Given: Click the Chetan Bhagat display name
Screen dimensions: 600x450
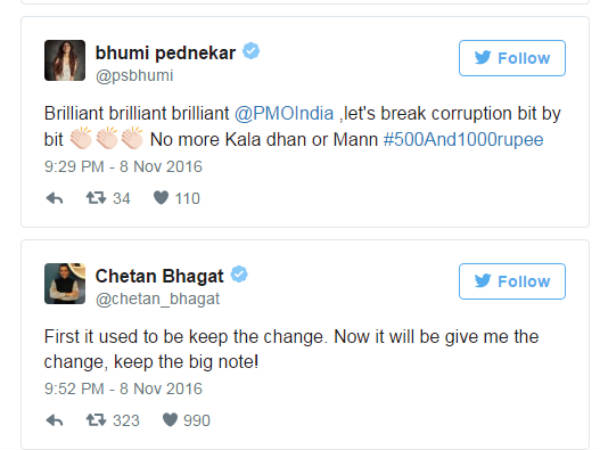Looking at the screenshot, I should coord(159,276).
